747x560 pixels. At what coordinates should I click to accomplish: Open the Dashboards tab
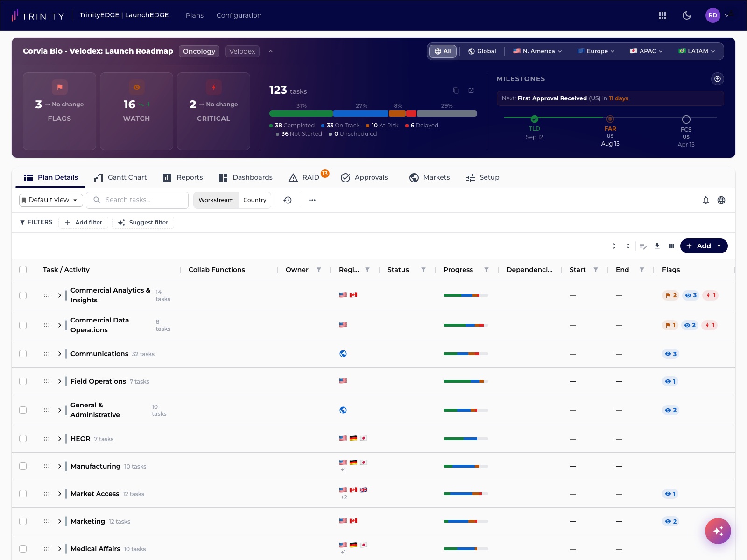[x=246, y=177]
